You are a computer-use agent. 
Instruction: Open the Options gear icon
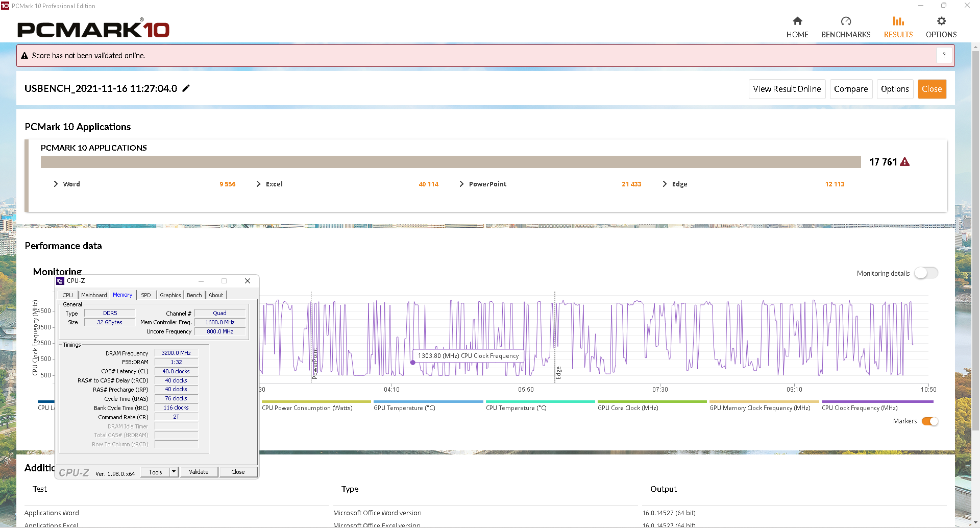point(941,21)
